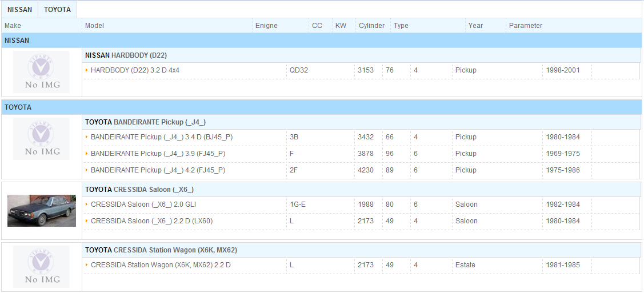Click the Estate type cell
The height and width of the screenshot is (293, 644).
pos(465,265)
